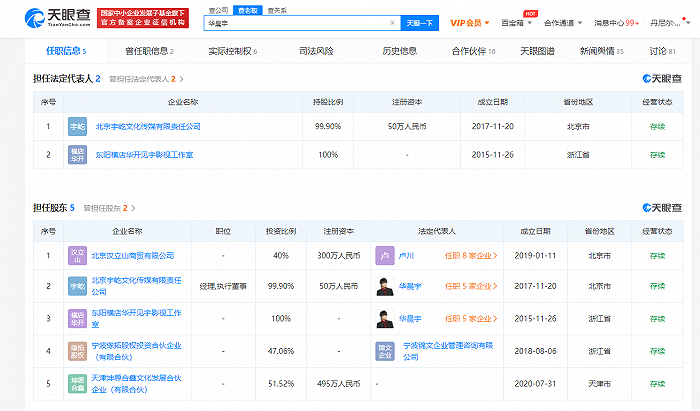Open 北京汉立山商贸有限公司 company link
700x411 pixels.
[134, 256]
